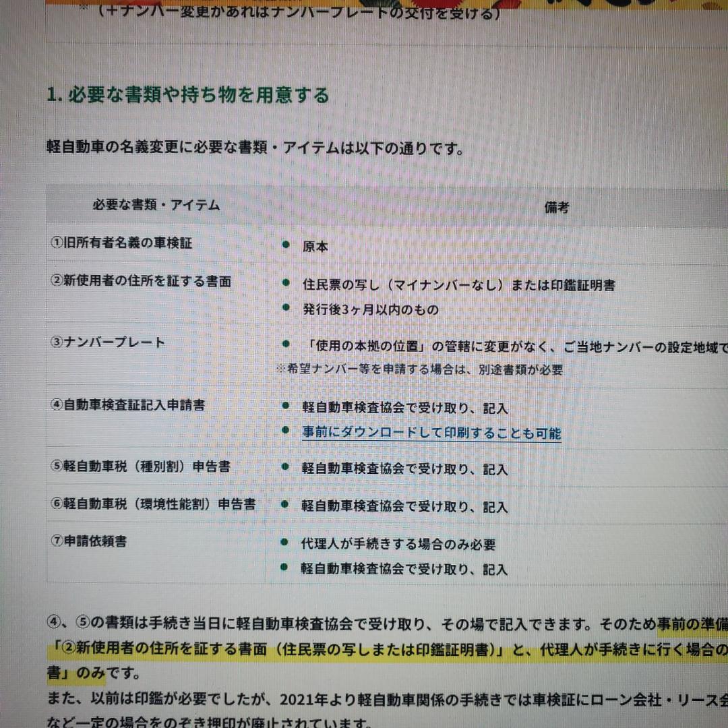The height and width of the screenshot is (728, 728).
Task: Select the ①旧所有者名義の車検証 row label
Action: [x=121, y=243]
